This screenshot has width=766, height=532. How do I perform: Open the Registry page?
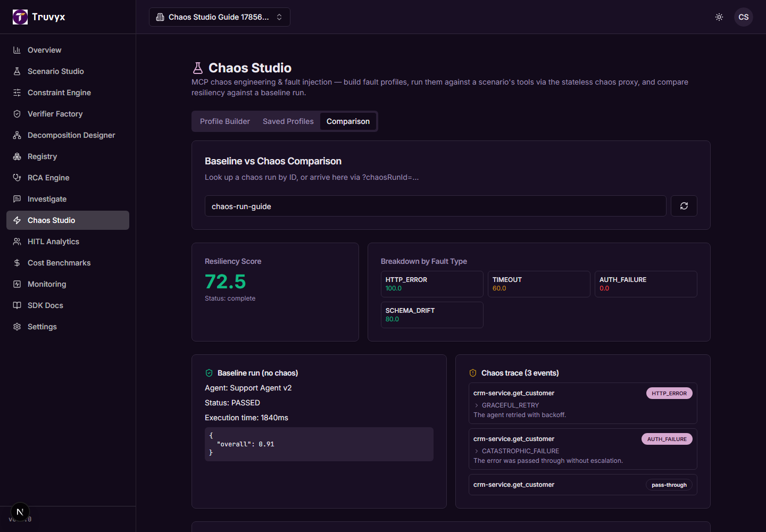point(68,156)
